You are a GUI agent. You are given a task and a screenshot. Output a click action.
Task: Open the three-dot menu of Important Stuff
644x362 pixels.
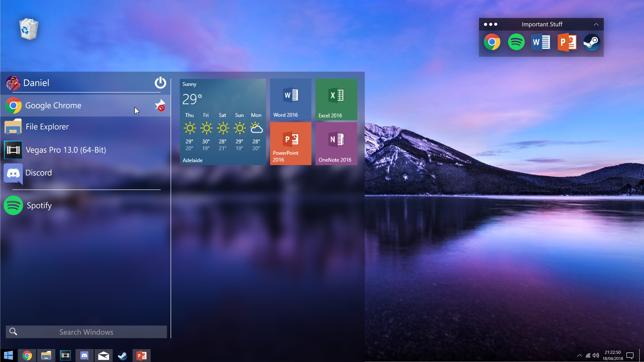[490, 24]
